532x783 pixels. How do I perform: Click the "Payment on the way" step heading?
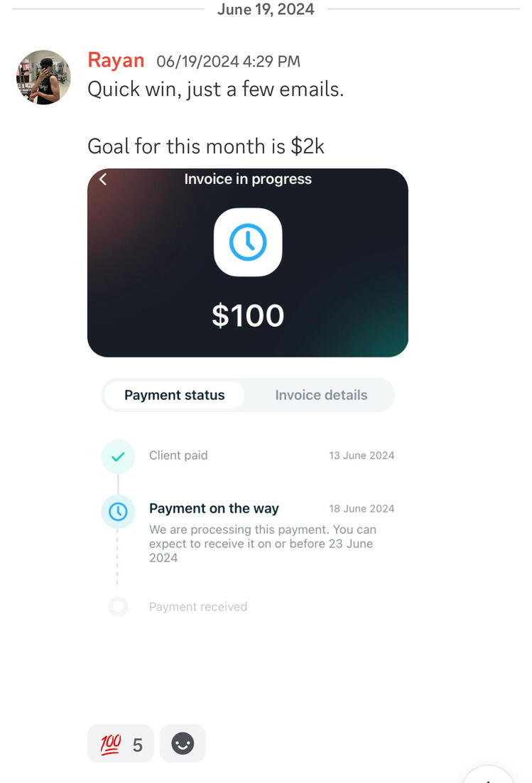point(214,509)
